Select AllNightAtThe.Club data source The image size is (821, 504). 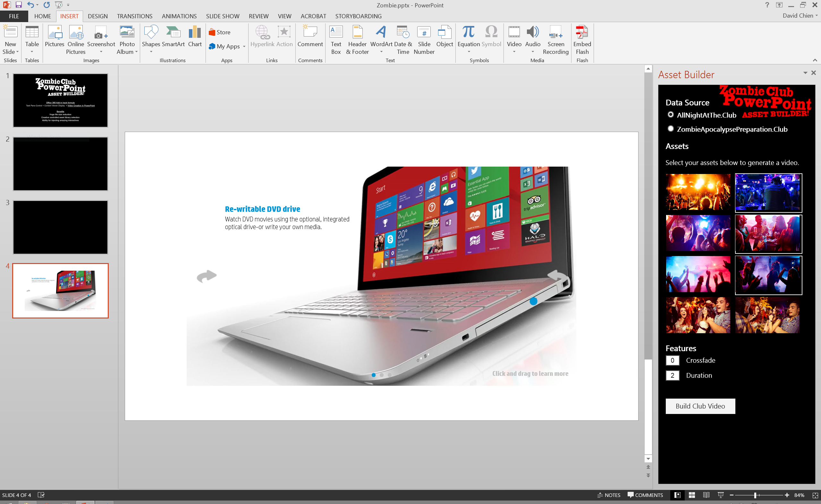tap(671, 115)
